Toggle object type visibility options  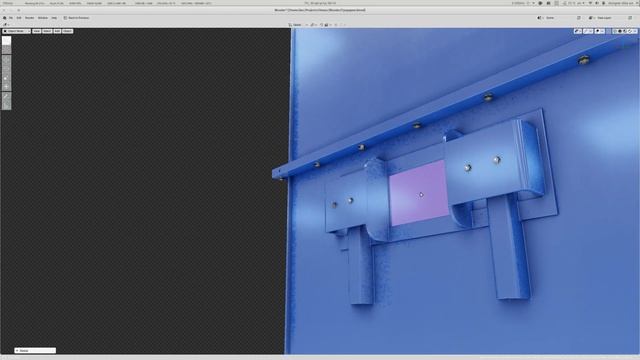(x=578, y=31)
